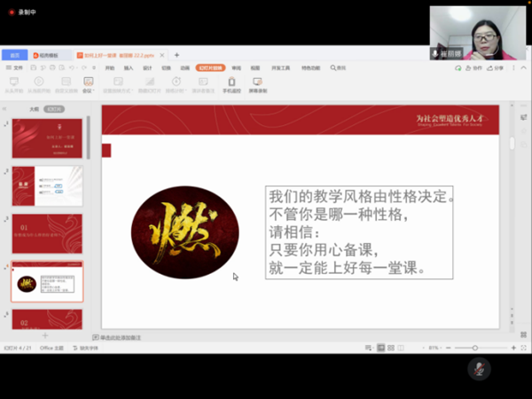532x399 pixels.
Task: Toggle the 大纲 outline panel view
Action: tap(34, 109)
